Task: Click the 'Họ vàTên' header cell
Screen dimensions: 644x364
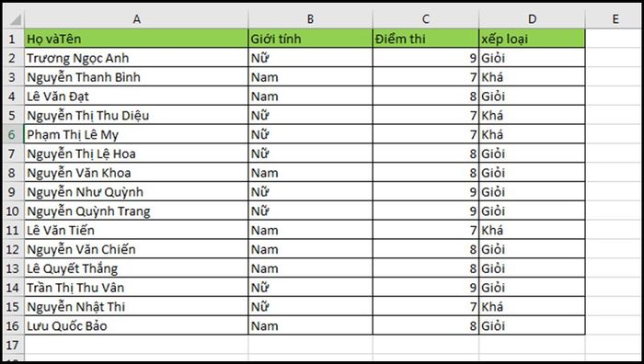Action: [x=136, y=39]
